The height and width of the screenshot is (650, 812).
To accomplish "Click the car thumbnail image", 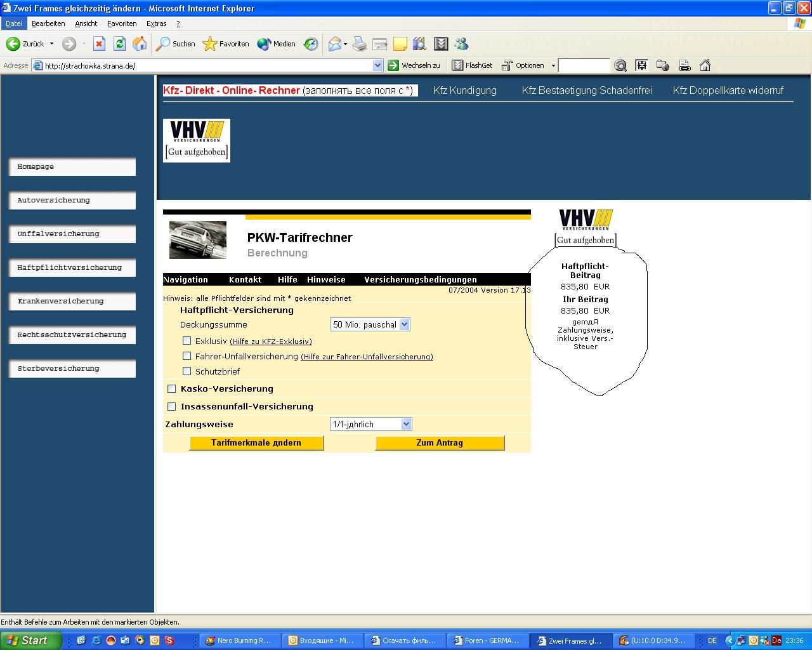I will point(198,240).
